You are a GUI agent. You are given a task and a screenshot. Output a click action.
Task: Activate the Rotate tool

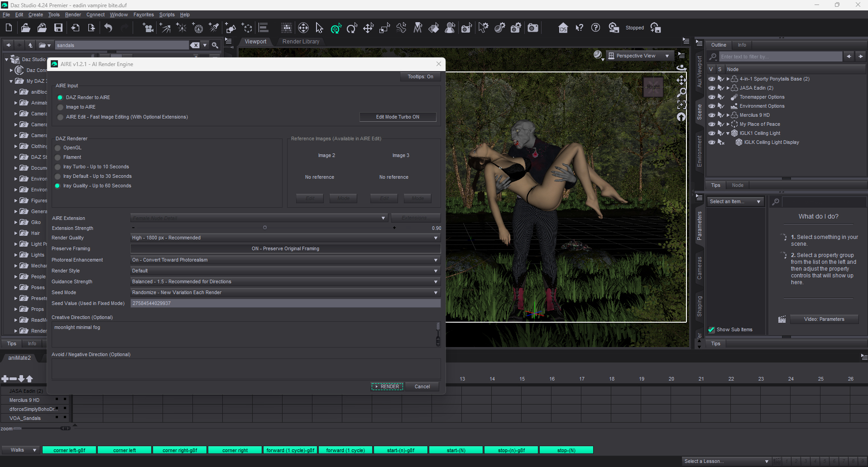click(352, 28)
